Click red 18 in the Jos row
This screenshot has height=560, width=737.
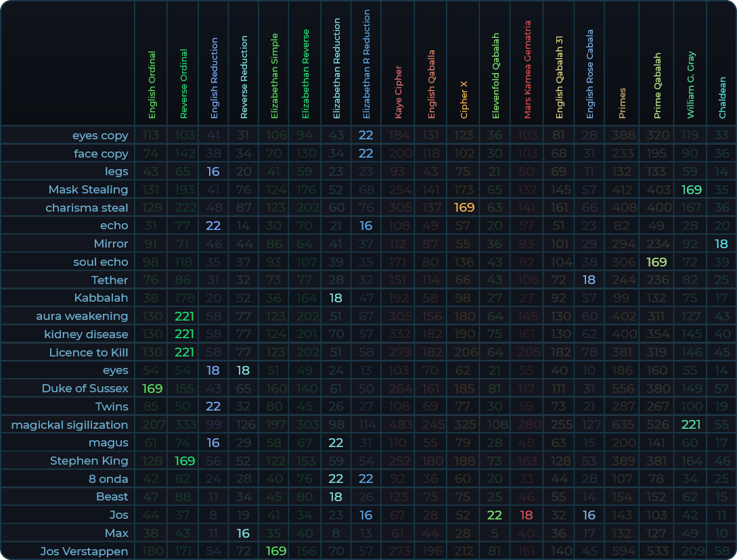coord(527,515)
